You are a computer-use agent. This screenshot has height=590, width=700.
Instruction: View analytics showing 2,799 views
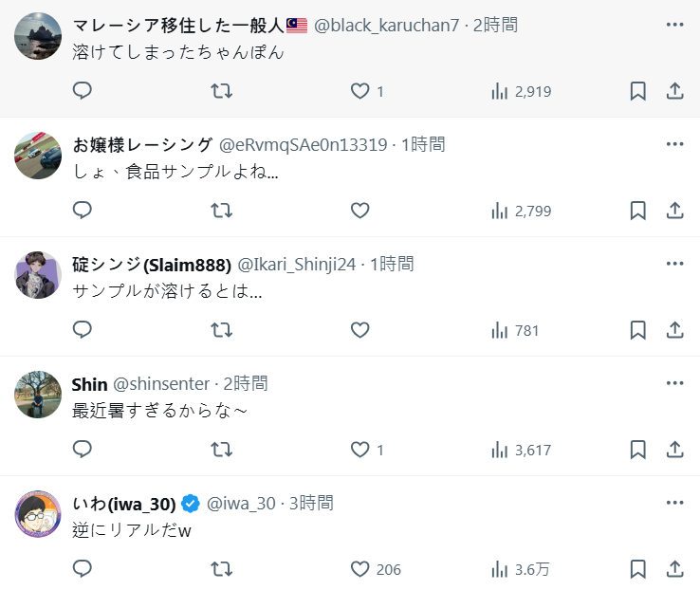[521, 211]
